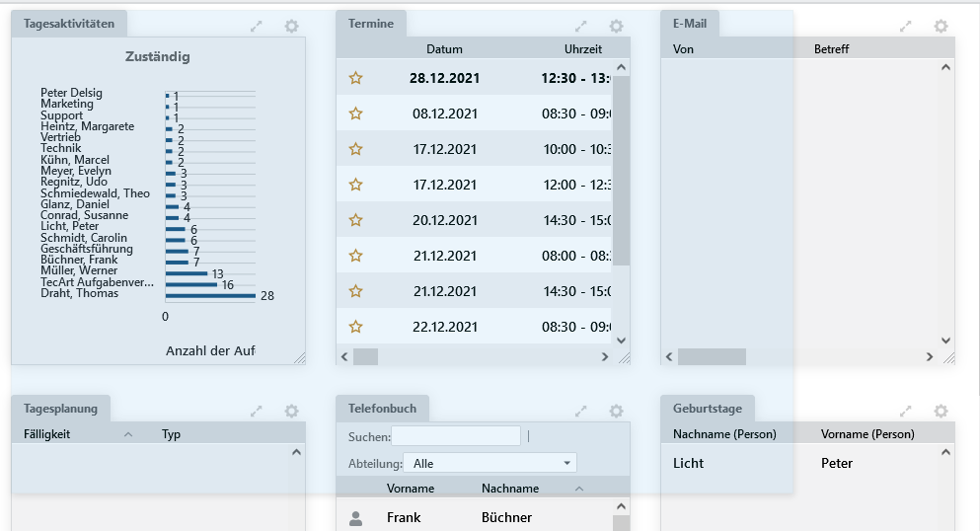Viewport: 980px width, 531px height.
Task: Click the Geburtstage widget gear icon
Action: click(x=941, y=412)
